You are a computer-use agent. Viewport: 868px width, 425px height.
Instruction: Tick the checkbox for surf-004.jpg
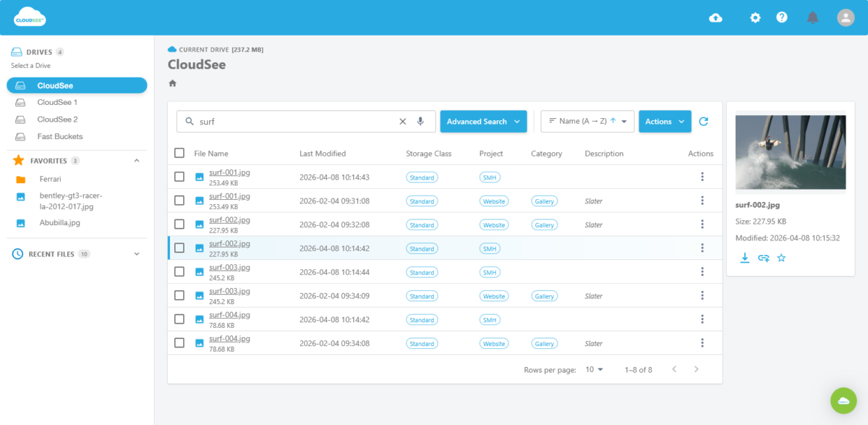tap(178, 319)
